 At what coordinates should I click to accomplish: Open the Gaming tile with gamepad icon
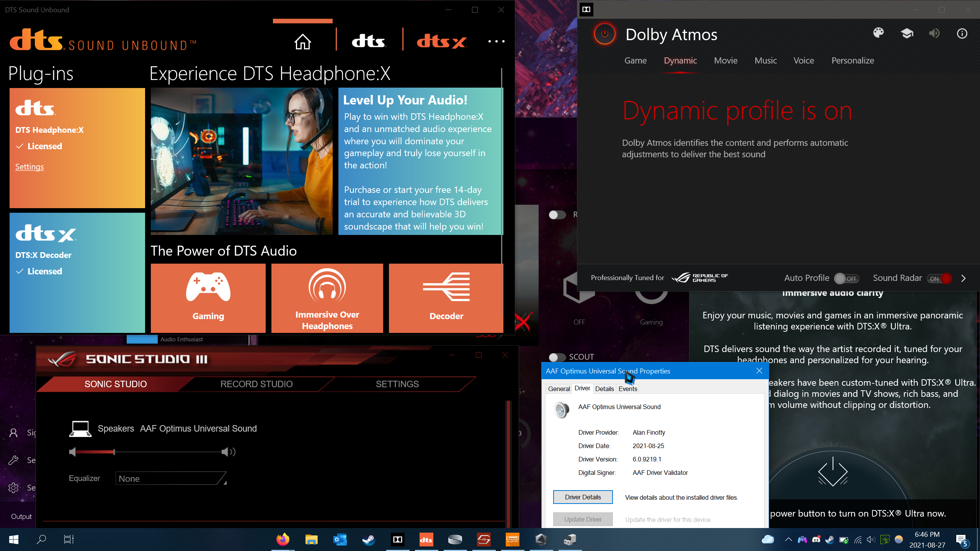208,298
